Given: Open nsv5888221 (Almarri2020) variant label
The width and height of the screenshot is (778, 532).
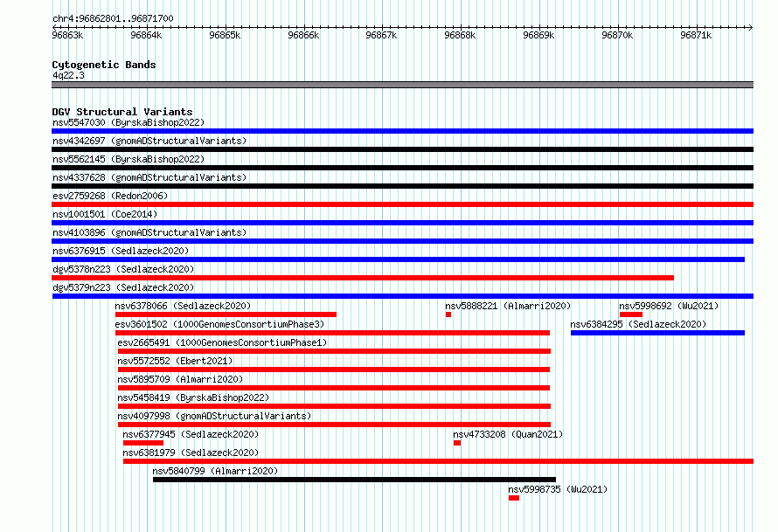Looking at the screenshot, I should coord(508,306).
